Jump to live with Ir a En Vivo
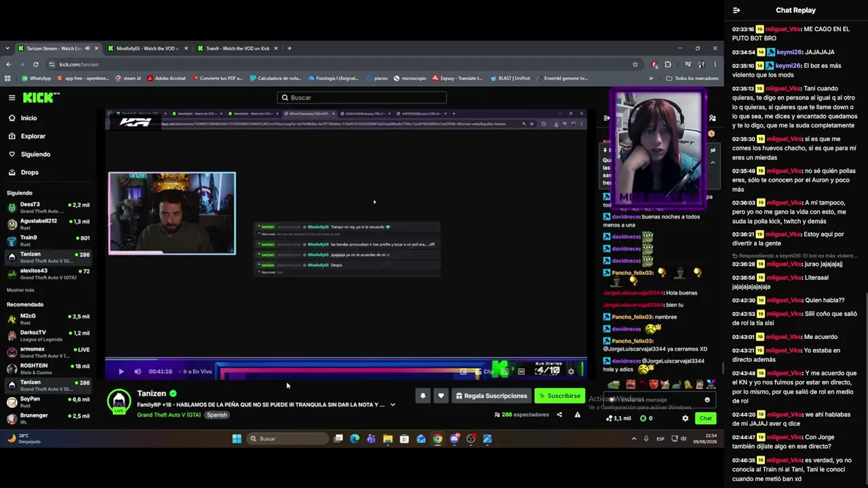 197,371
